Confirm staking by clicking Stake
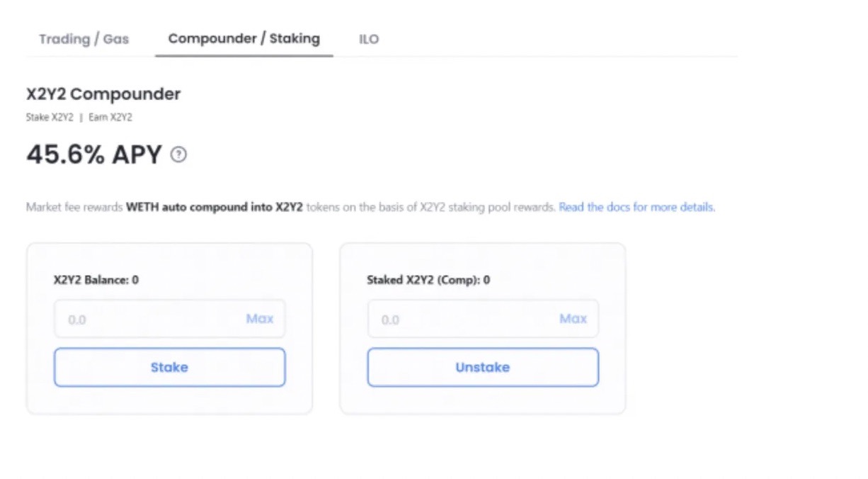 point(169,367)
